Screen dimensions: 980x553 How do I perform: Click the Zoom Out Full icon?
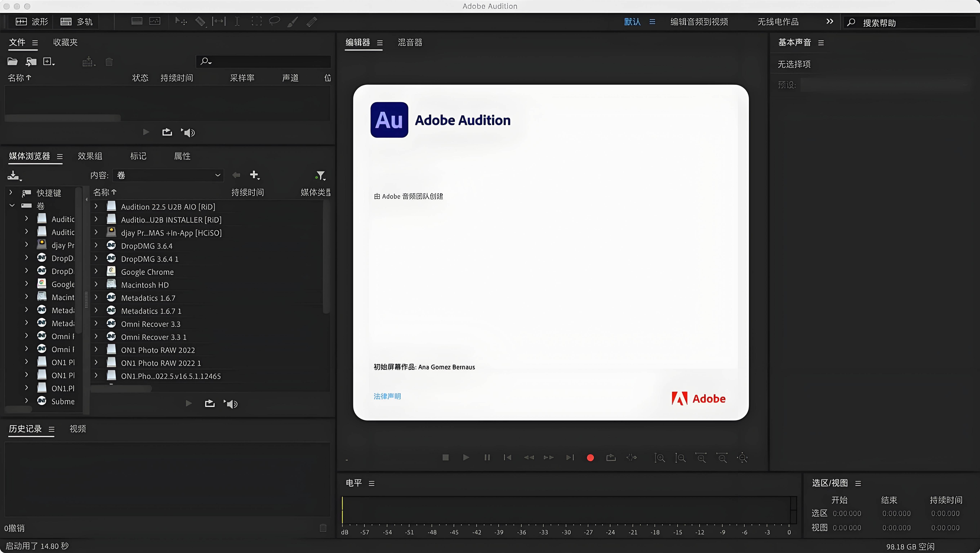click(742, 458)
